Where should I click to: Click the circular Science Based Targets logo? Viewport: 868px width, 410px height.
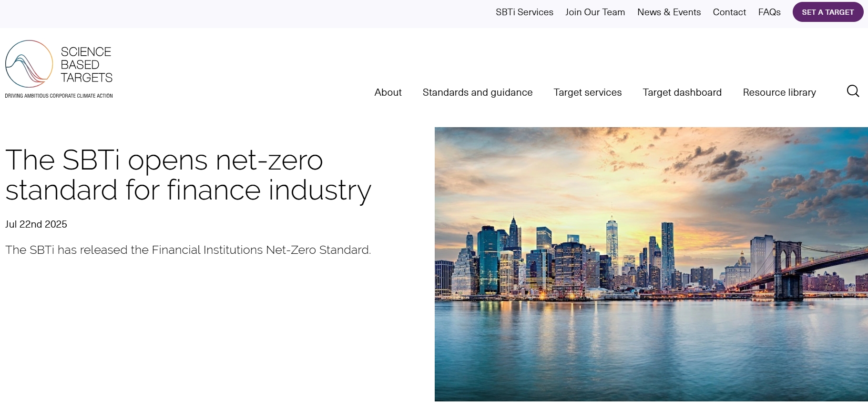pyautogui.click(x=29, y=64)
